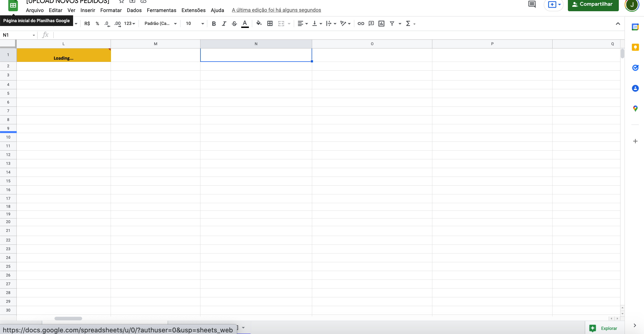Open Google Maps in the side panel
The width and height of the screenshot is (644, 334).
(635, 109)
